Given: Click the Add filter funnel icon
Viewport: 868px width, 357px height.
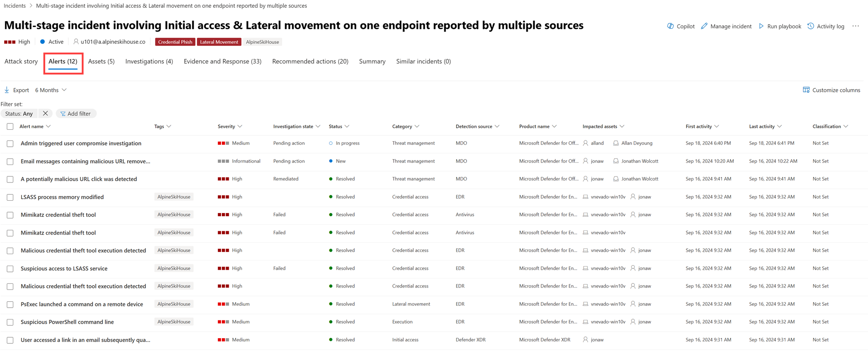Looking at the screenshot, I should [63, 114].
